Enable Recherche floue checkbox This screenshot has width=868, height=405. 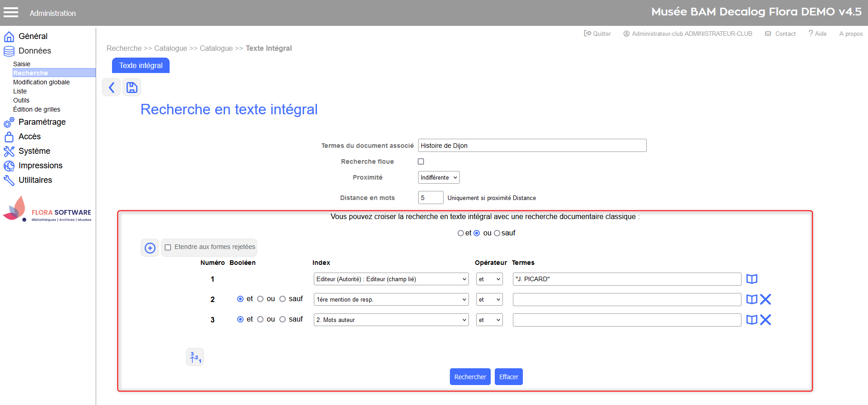coord(421,161)
